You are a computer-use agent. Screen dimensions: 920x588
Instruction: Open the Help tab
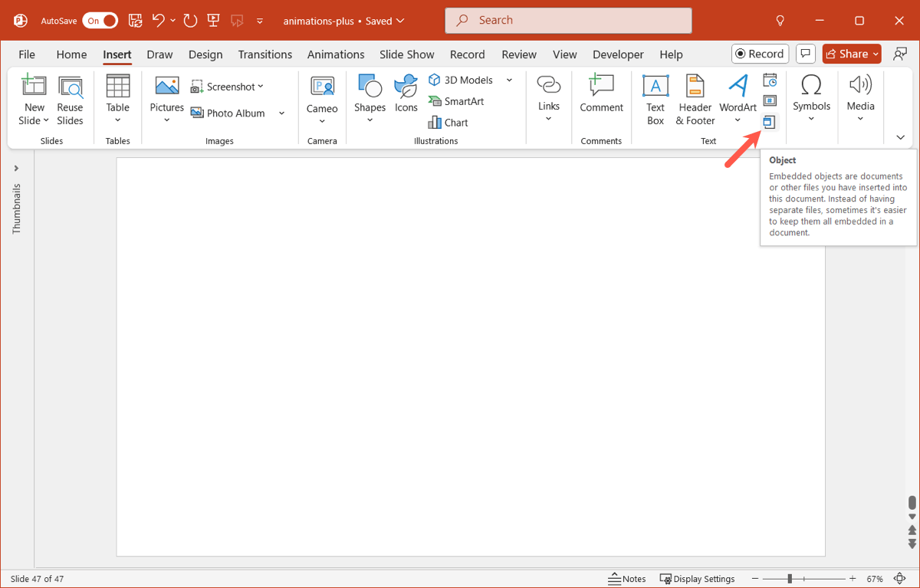pos(671,54)
